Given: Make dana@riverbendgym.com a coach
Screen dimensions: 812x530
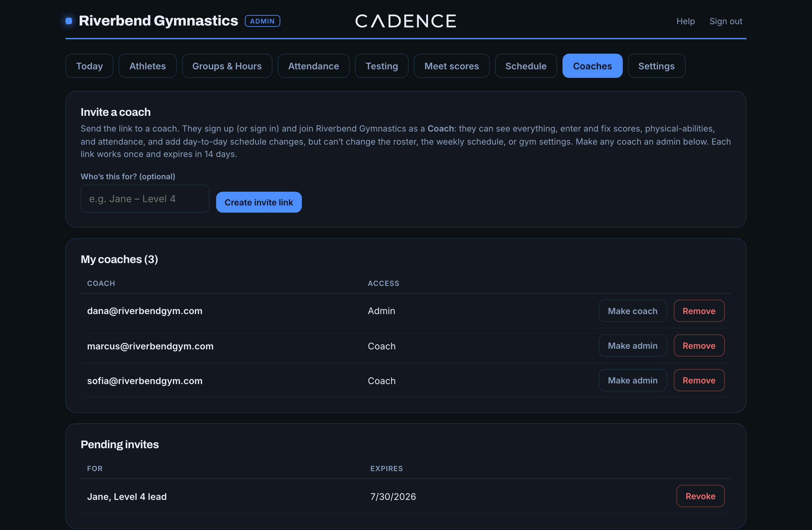Looking at the screenshot, I should pos(633,311).
